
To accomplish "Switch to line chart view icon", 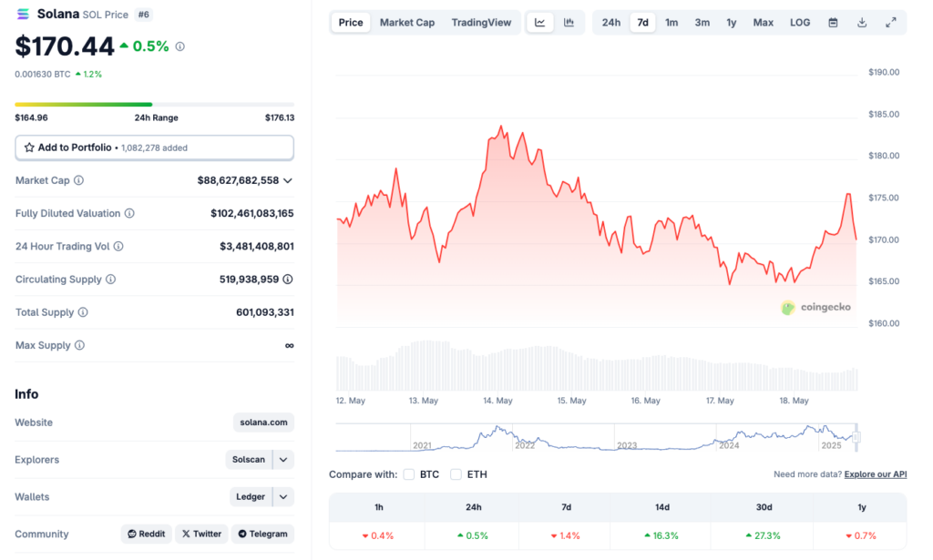I will [x=540, y=23].
